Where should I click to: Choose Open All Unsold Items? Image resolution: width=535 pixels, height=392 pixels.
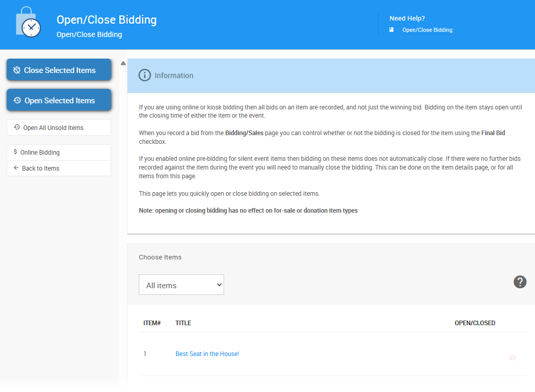click(53, 128)
